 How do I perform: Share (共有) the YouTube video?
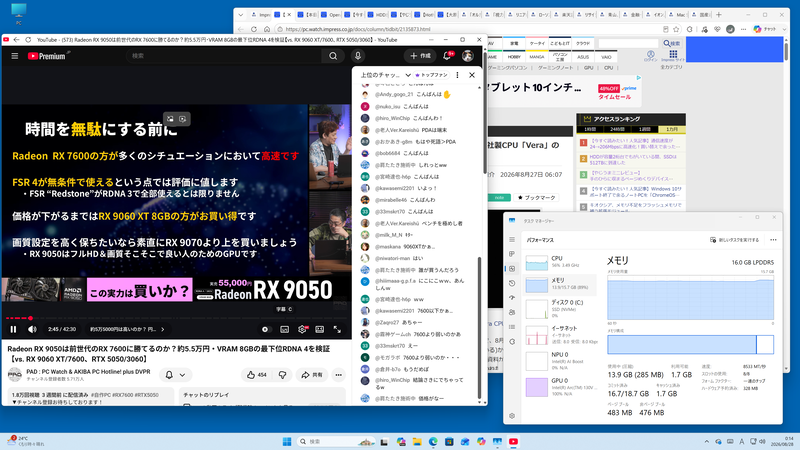312,375
